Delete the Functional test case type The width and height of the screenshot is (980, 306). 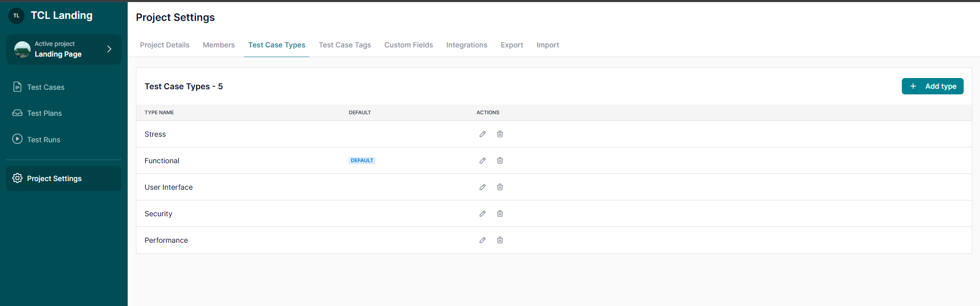pyautogui.click(x=500, y=161)
